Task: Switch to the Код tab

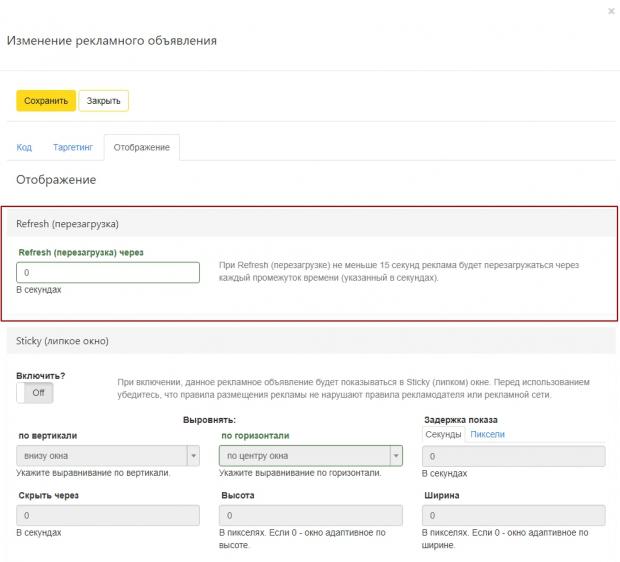Action: tap(24, 148)
